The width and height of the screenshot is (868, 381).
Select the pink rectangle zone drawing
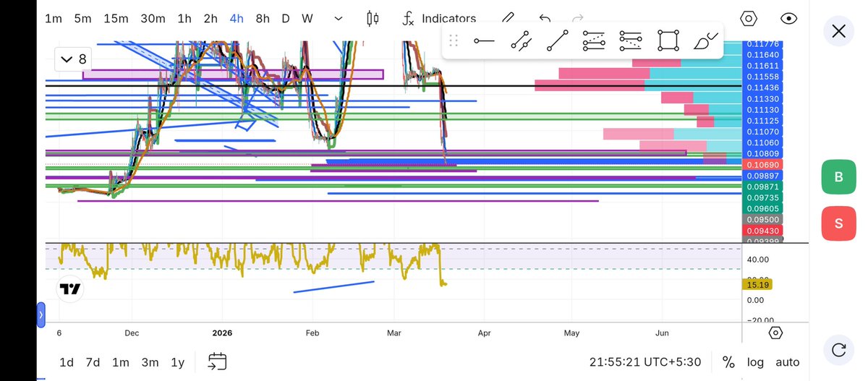232,74
